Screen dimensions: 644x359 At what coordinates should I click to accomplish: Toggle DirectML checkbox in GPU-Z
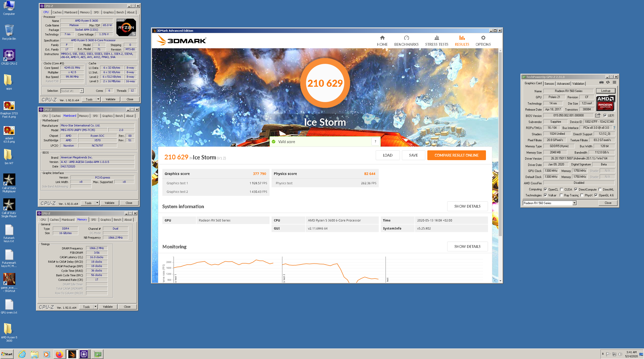point(600,189)
